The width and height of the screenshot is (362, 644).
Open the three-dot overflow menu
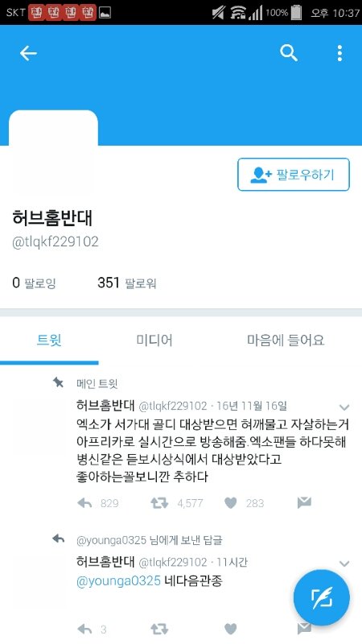tap(339, 53)
